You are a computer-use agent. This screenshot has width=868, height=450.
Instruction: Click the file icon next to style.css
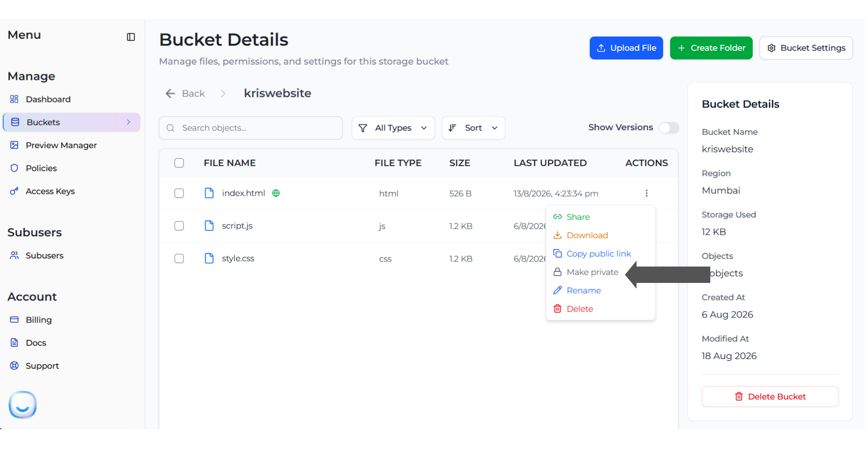point(209,258)
